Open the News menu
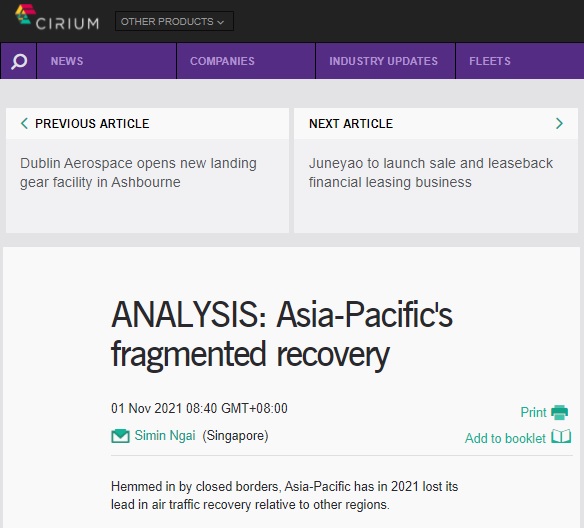This screenshot has width=584, height=528. [x=106, y=61]
